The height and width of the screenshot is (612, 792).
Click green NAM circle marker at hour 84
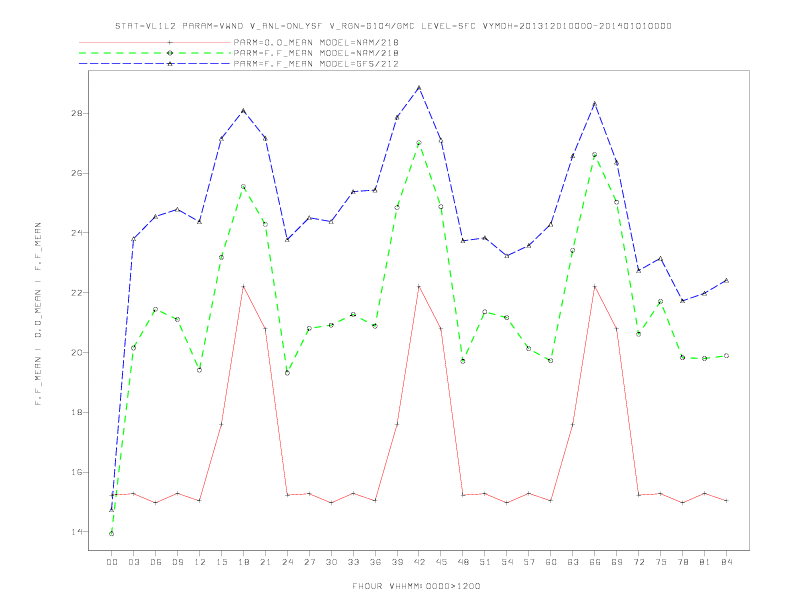tap(726, 356)
